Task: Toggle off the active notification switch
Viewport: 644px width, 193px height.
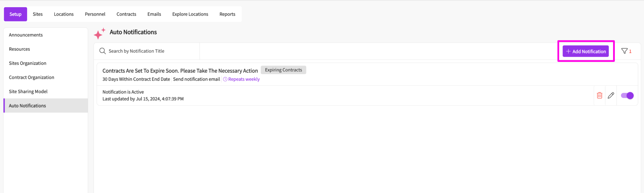Action: 627,95
